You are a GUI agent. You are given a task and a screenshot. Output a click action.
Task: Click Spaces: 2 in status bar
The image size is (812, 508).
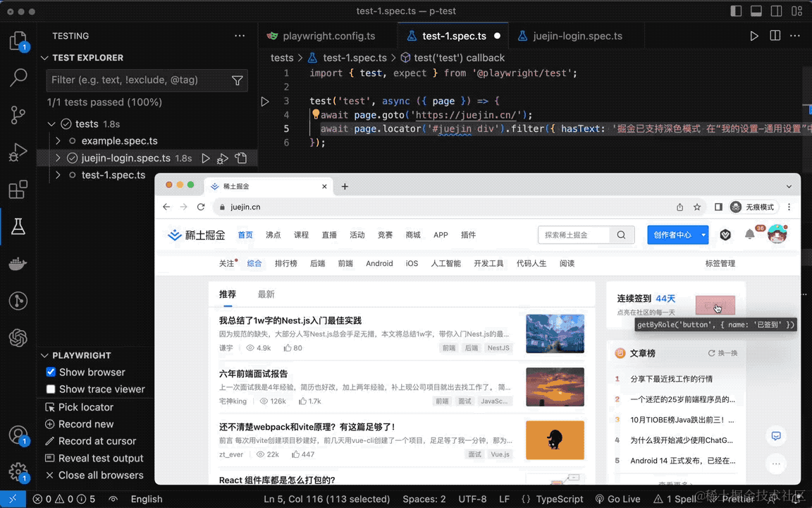(424, 499)
